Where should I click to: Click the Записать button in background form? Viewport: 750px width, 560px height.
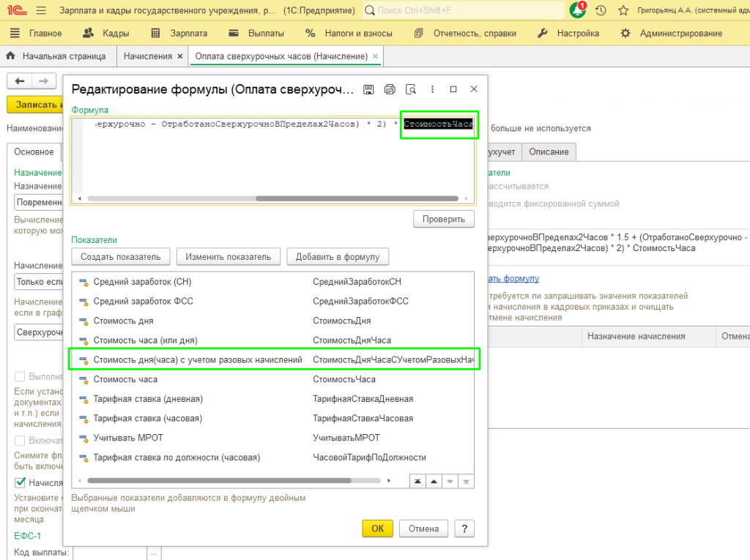[35, 105]
